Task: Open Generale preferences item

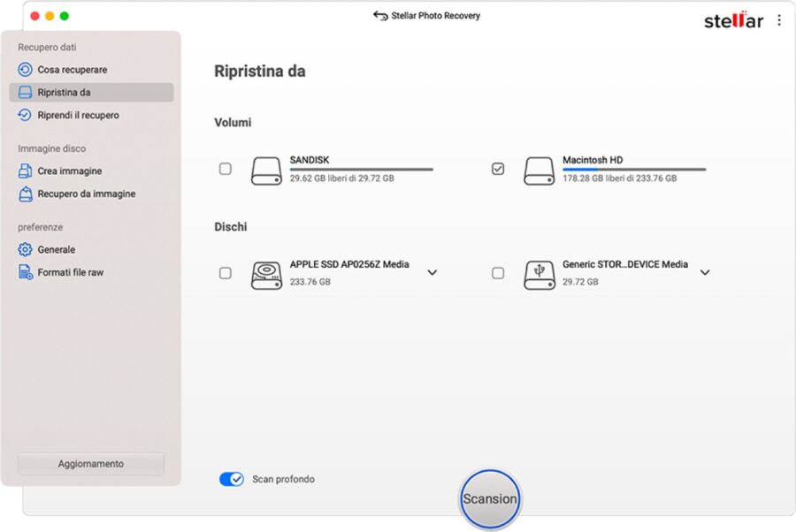Action: coord(91,249)
